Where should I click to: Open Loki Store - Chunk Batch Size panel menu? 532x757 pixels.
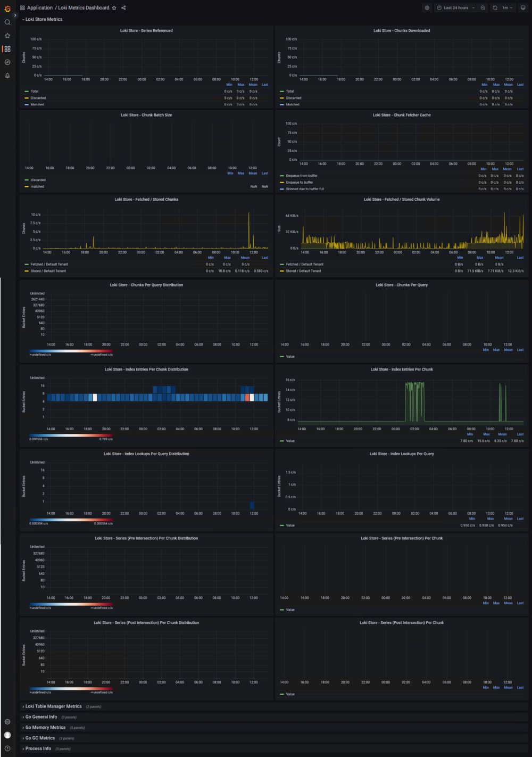(146, 115)
